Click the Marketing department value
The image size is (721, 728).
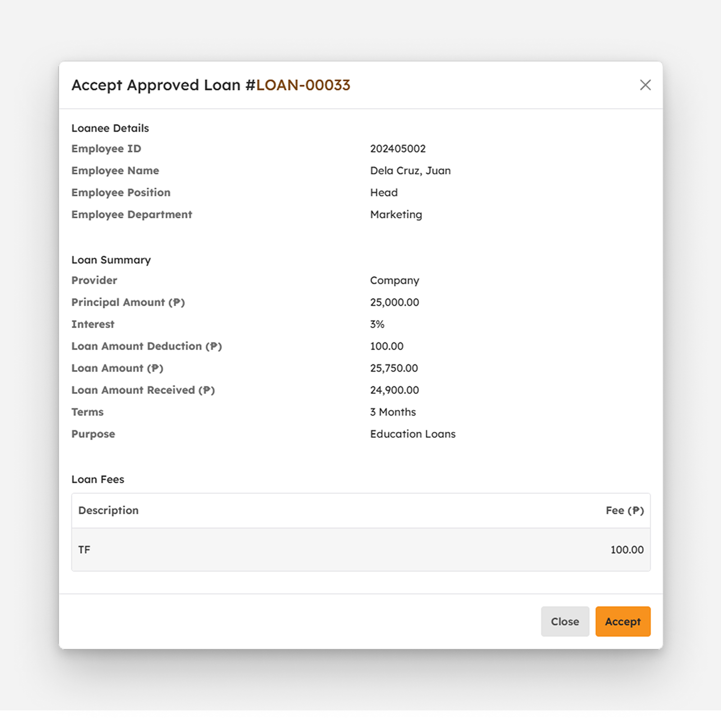coord(396,215)
